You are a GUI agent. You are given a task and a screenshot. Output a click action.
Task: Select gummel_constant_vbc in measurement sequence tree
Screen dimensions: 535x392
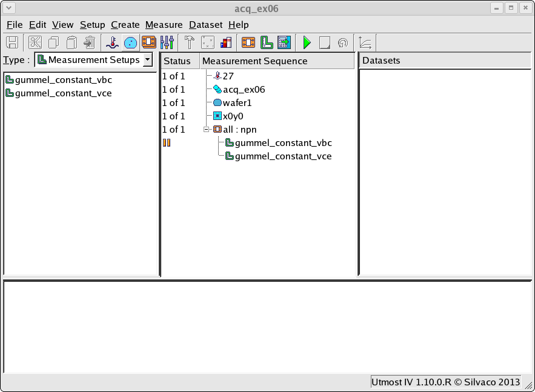point(279,143)
